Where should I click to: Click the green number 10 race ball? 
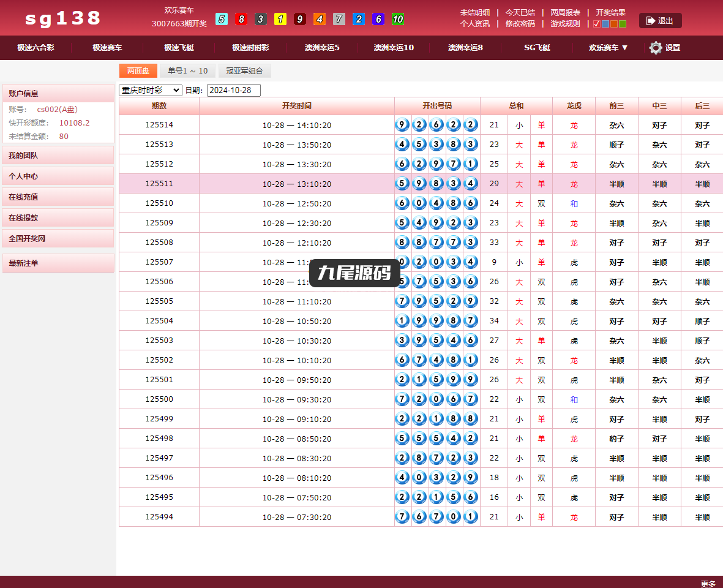[x=397, y=19]
